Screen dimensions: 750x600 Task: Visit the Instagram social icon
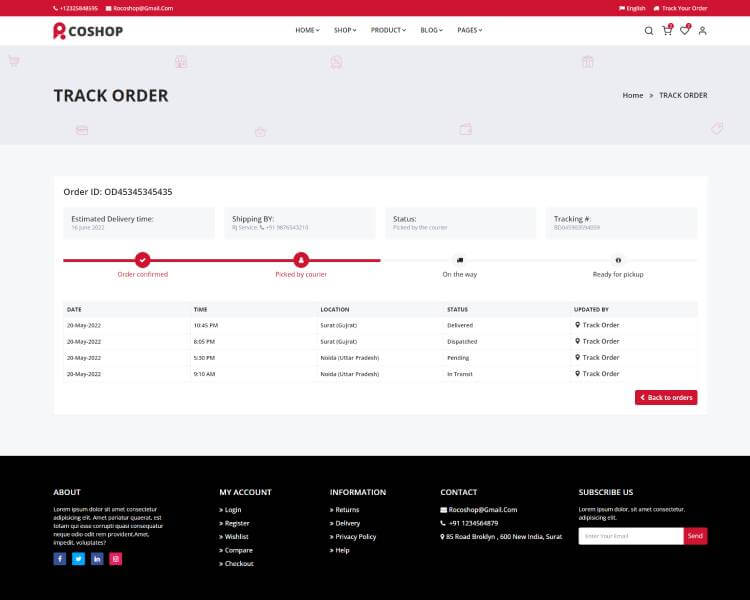(115, 559)
